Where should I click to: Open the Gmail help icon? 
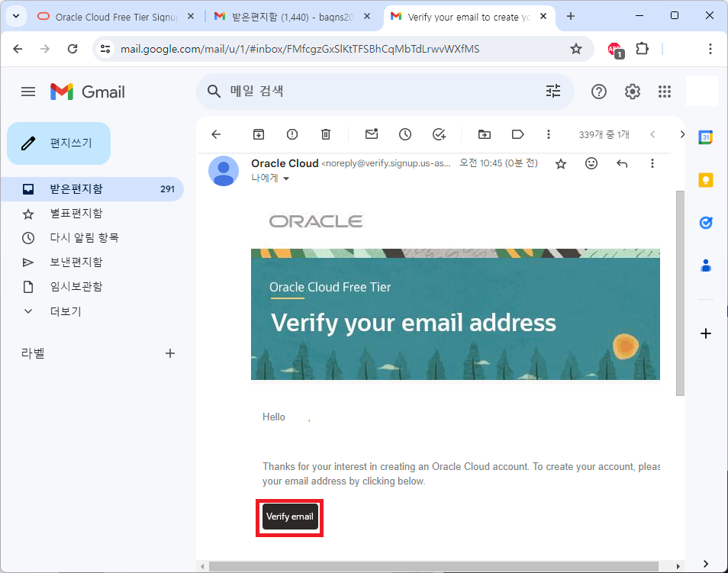(599, 92)
